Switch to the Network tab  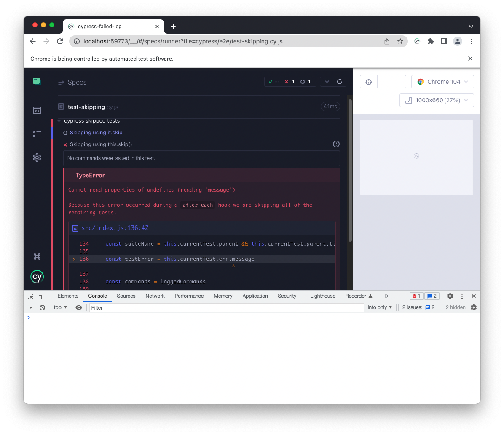pos(155,296)
